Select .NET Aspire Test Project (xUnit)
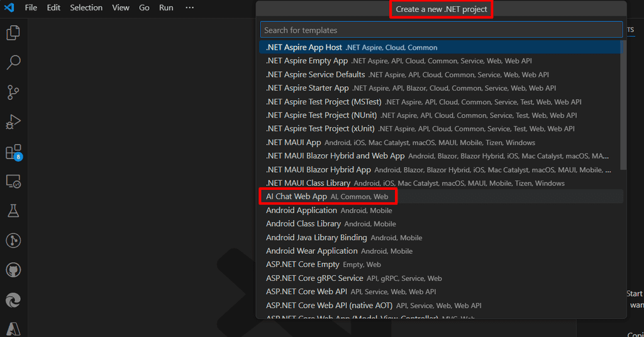Image resolution: width=644 pixels, height=337 pixels. point(441,128)
